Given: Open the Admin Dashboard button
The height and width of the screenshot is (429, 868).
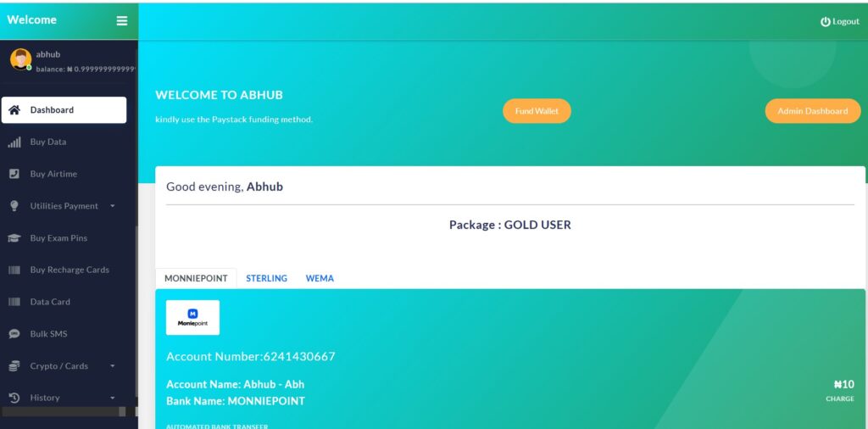Looking at the screenshot, I should [x=812, y=111].
